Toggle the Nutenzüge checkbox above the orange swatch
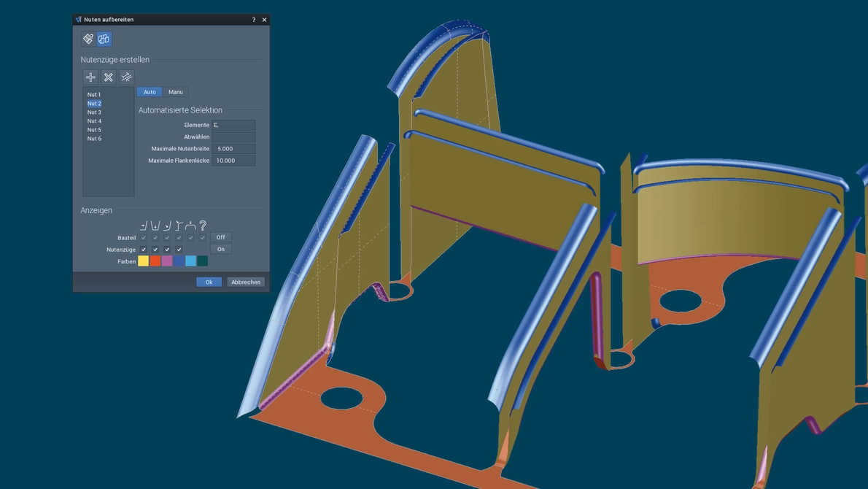 pyautogui.click(x=155, y=250)
